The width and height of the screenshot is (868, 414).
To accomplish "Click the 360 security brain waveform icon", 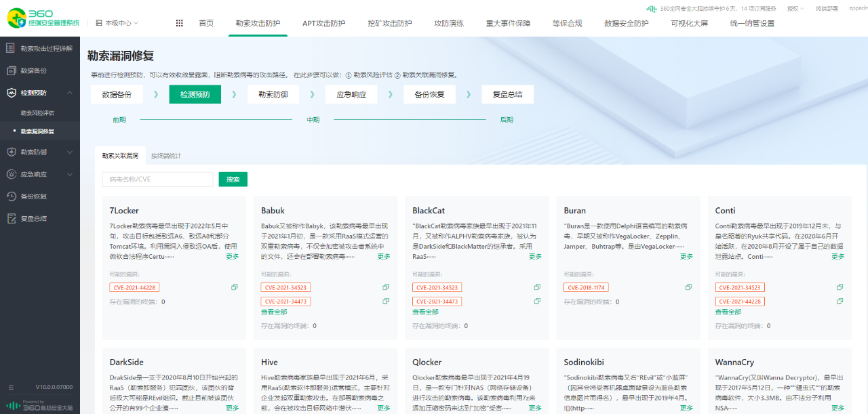I will (x=652, y=9).
